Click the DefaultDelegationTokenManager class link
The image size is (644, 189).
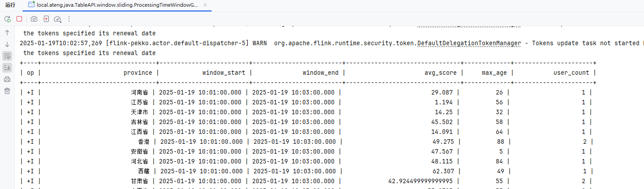pyautogui.click(x=469, y=43)
